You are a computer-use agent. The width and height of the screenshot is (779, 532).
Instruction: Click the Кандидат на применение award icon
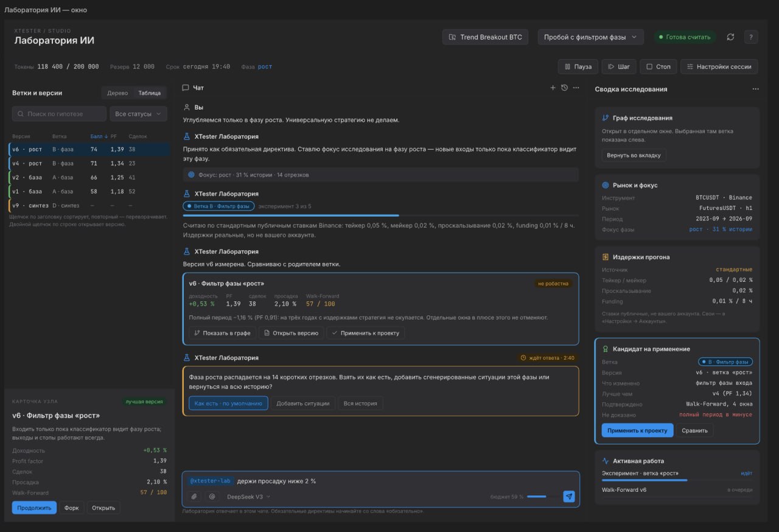[x=605, y=349]
